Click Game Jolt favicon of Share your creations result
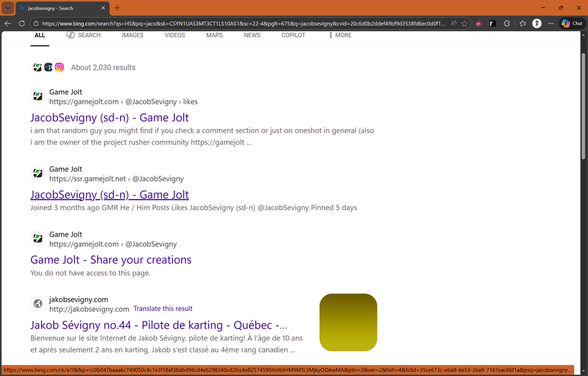 [x=37, y=238]
